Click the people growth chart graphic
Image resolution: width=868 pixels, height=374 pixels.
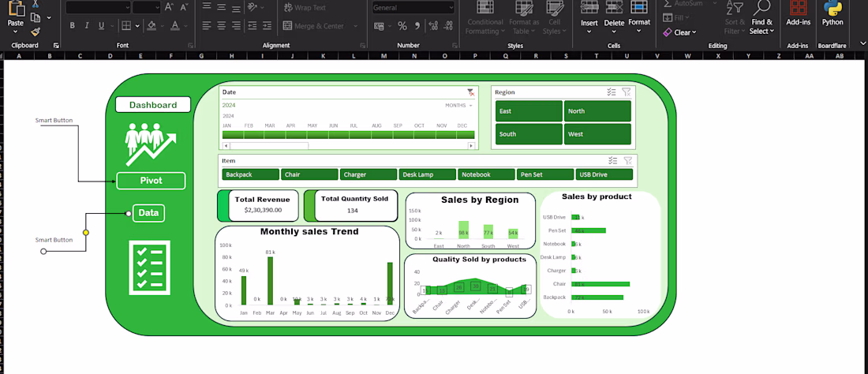click(151, 144)
